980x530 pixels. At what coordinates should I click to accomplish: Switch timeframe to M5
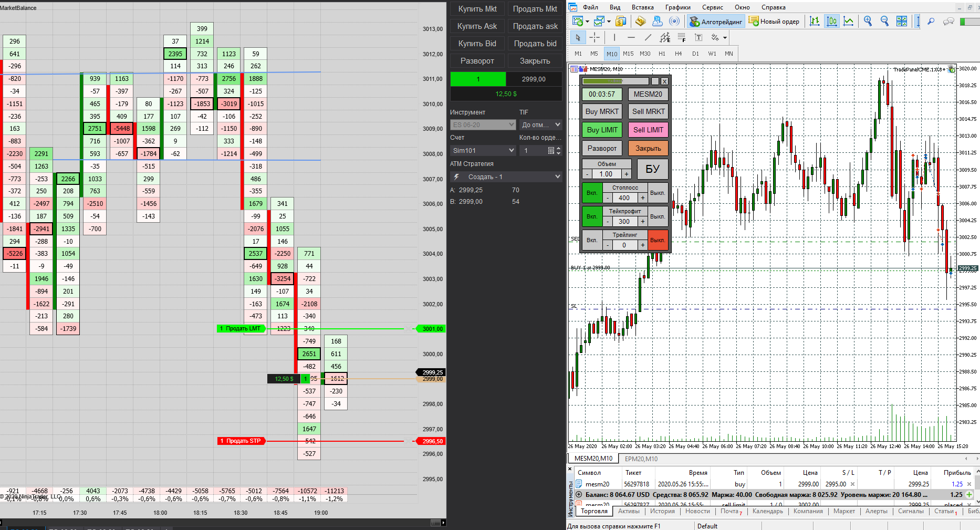pos(594,54)
